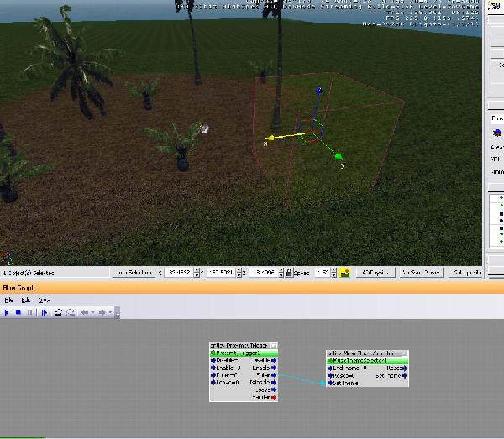
Task: Navigate forward with the right arrow icon
Action: tap(102, 312)
